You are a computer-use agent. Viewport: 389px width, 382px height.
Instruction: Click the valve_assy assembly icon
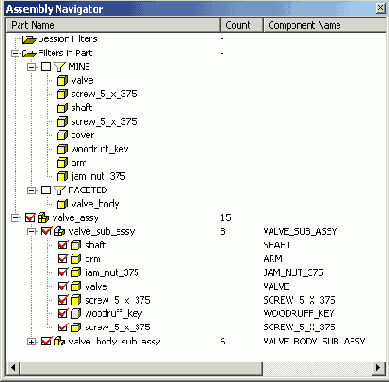(x=43, y=218)
